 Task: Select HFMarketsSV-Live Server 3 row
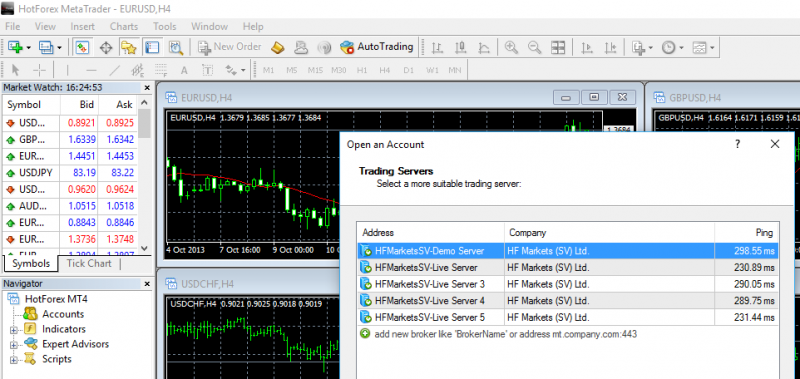[567, 284]
